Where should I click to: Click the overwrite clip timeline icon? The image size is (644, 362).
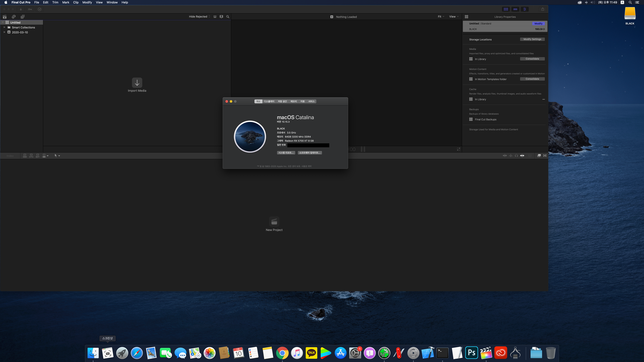(x=44, y=156)
